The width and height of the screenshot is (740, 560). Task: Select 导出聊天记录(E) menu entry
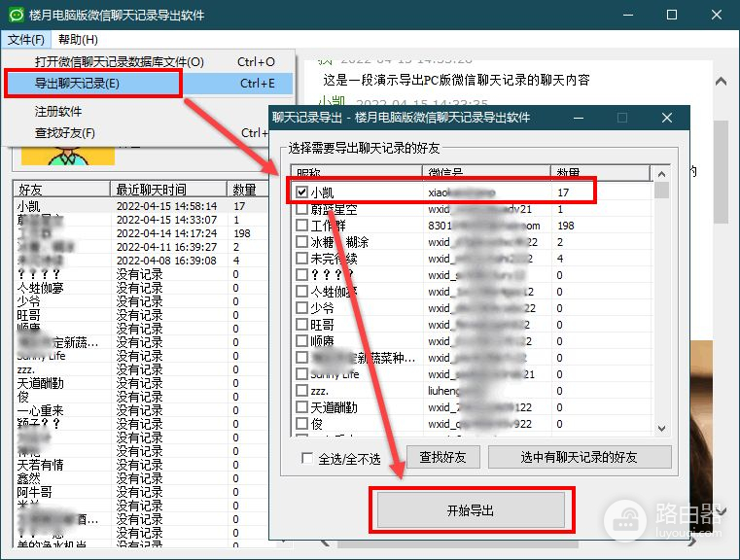pyautogui.click(x=78, y=84)
